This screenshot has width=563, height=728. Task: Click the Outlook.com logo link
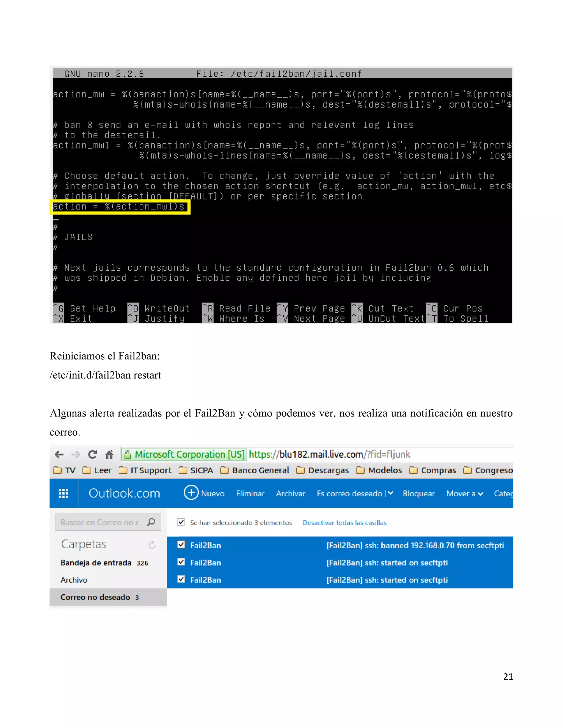(x=125, y=493)
